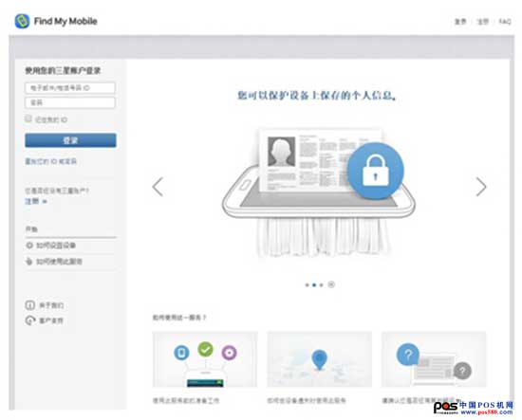
Task: Open the login link in top header
Action: click(460, 22)
